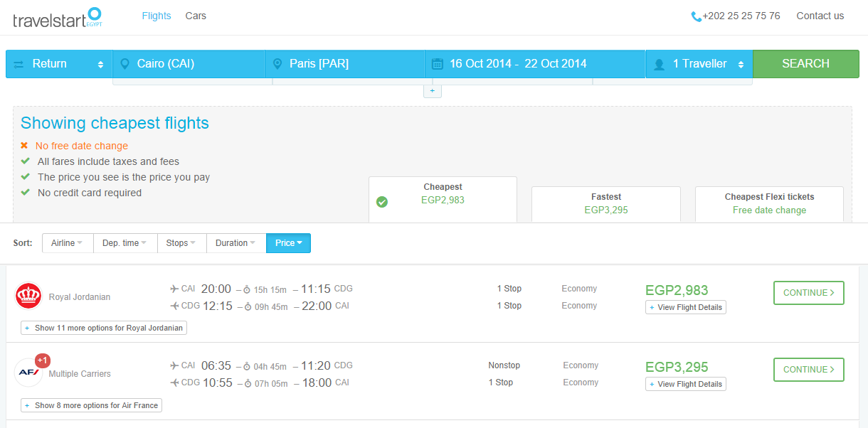Click the green SEARCH button
Image resolution: width=868 pixels, height=428 pixels.
[806, 64]
